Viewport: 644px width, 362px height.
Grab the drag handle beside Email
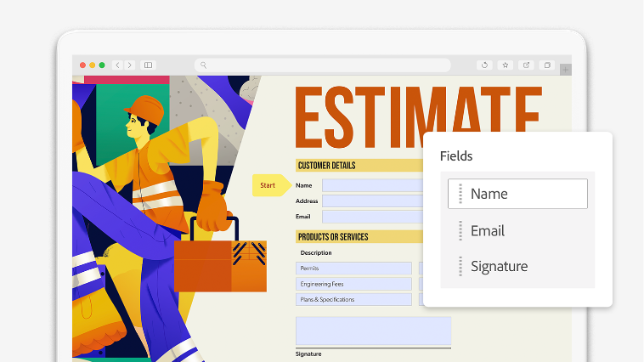pos(460,230)
